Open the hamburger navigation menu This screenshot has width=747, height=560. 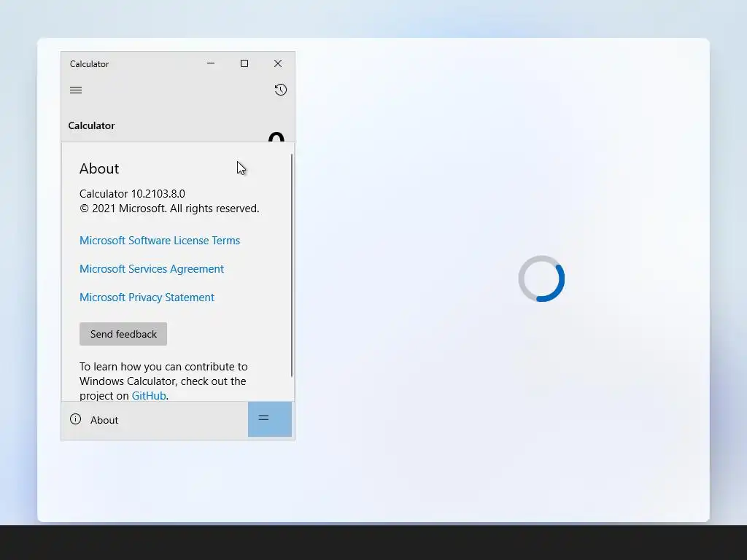point(76,90)
